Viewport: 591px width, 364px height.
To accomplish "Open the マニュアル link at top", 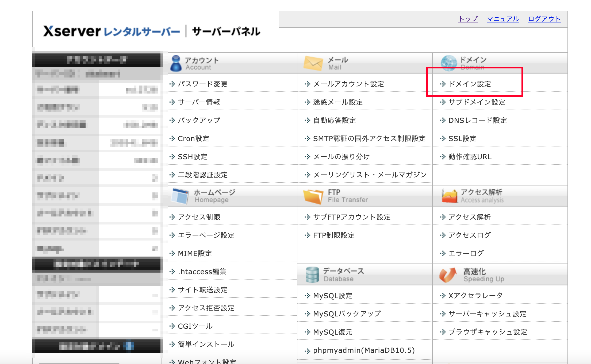I will coord(502,19).
